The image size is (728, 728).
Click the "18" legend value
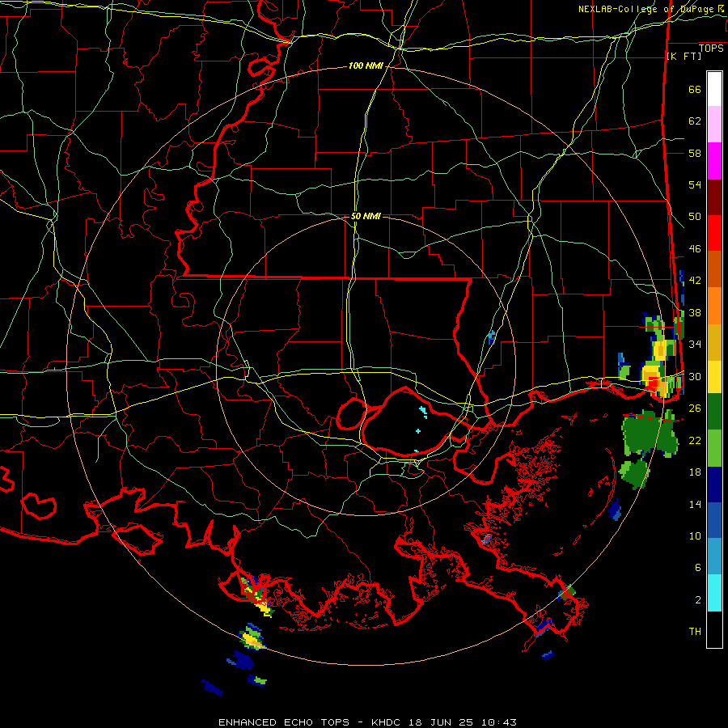(x=695, y=472)
